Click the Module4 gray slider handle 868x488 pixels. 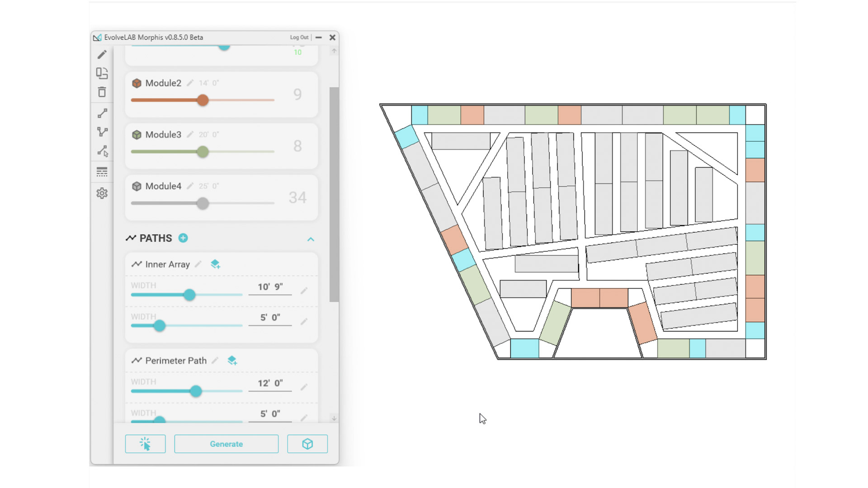(203, 203)
